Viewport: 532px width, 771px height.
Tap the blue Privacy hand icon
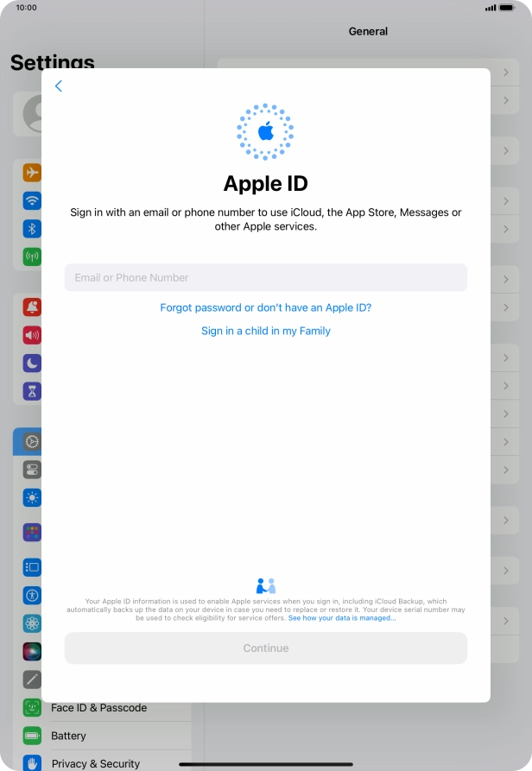[32, 763]
